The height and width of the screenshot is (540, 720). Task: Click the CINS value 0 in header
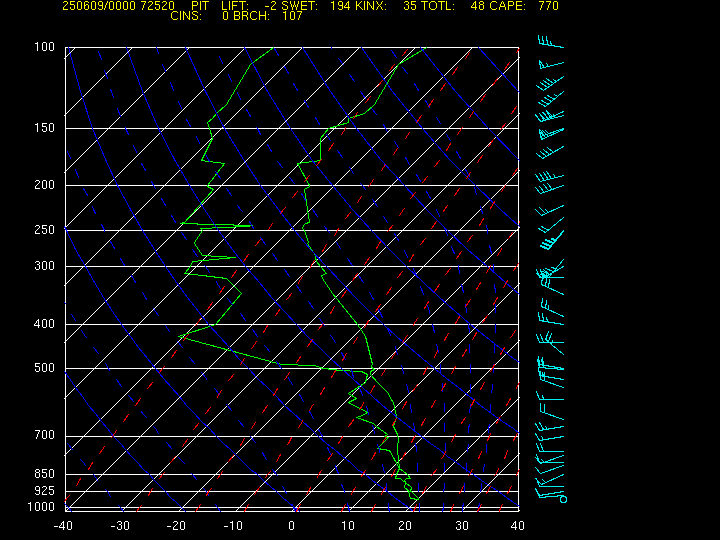point(225,16)
